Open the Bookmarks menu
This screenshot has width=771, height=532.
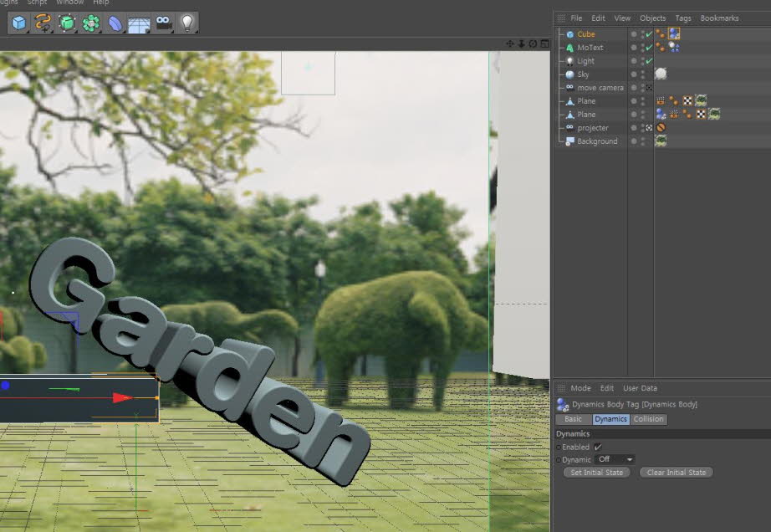[719, 18]
